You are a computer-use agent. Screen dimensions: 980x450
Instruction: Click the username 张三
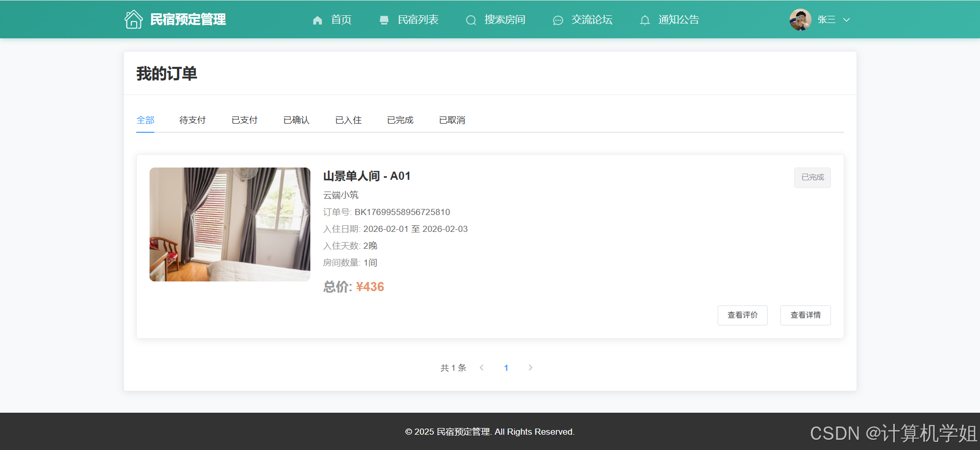tap(826, 19)
